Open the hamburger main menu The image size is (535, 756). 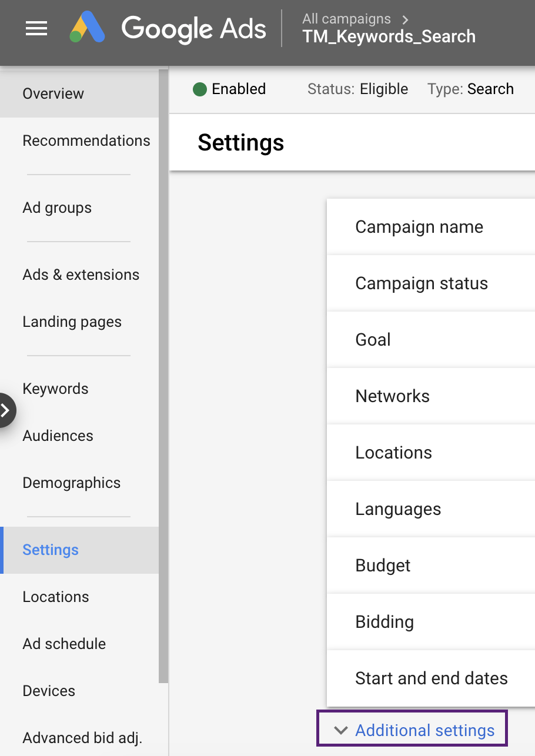pyautogui.click(x=36, y=28)
